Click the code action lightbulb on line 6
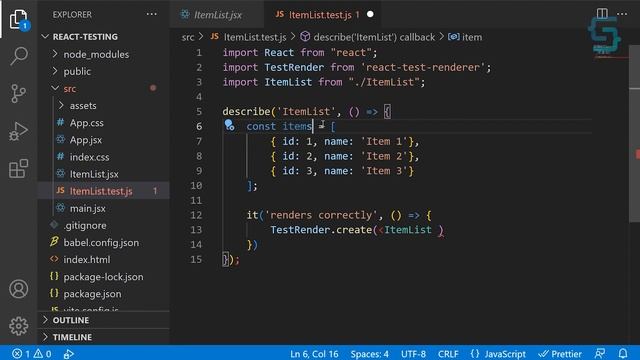The width and height of the screenshot is (640, 360). pos(229,125)
